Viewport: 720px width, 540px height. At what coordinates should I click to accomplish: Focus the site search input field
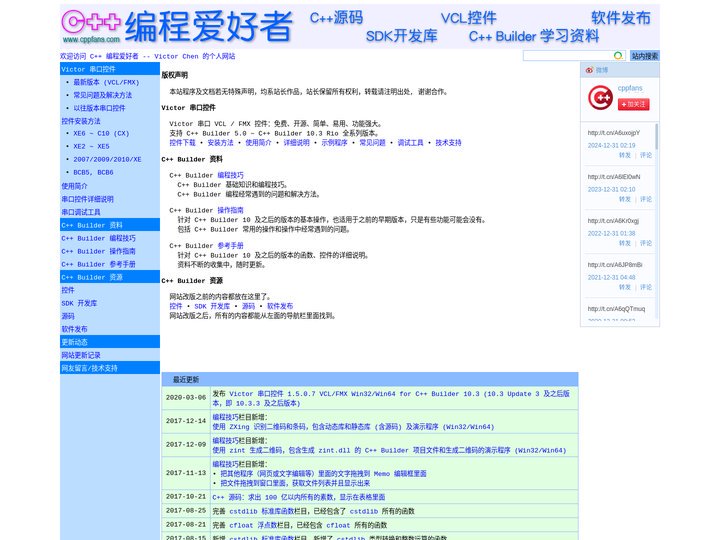pos(568,56)
